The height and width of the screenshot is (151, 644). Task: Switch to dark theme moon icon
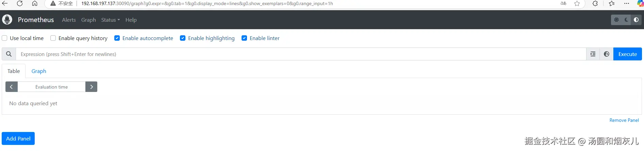pos(626,20)
